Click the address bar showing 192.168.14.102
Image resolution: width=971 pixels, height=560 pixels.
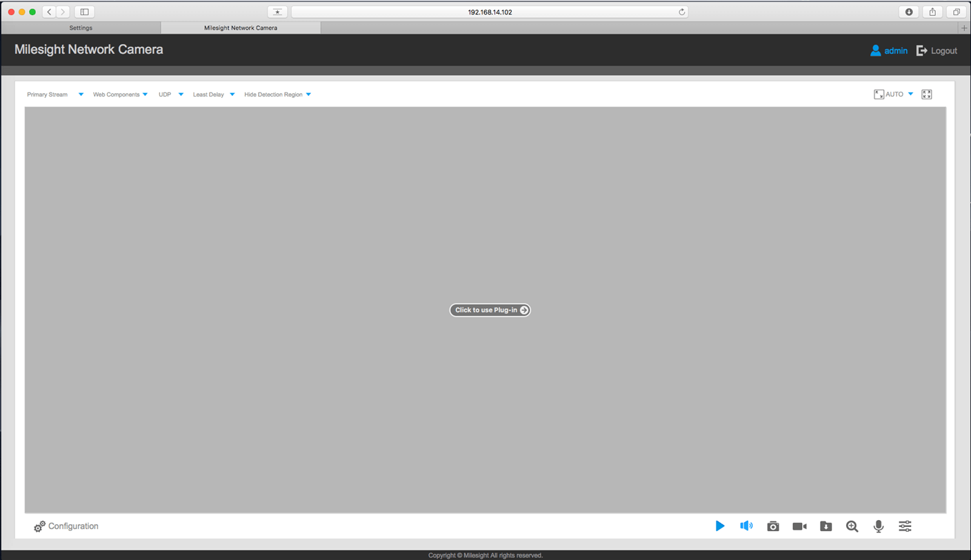pyautogui.click(x=490, y=12)
